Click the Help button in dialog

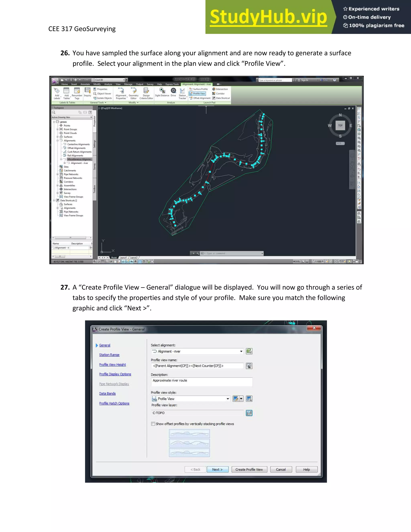pyautogui.click(x=307, y=469)
